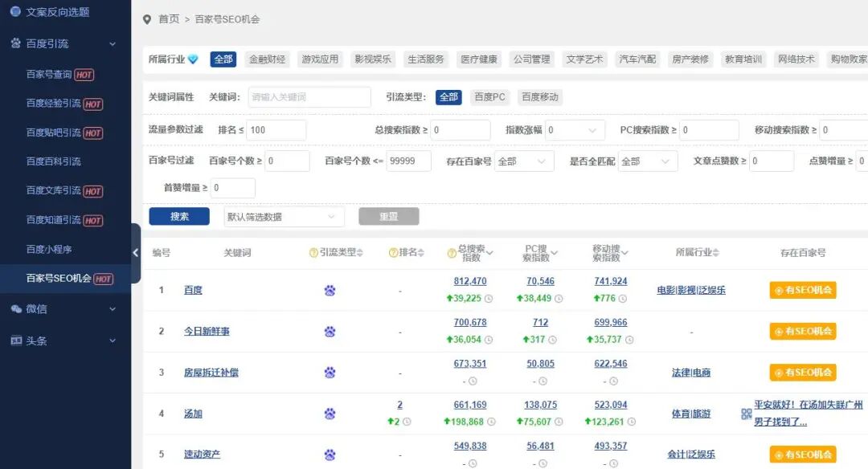868x469 pixels.
Task: Click the blue 搜索 button
Action: point(179,216)
